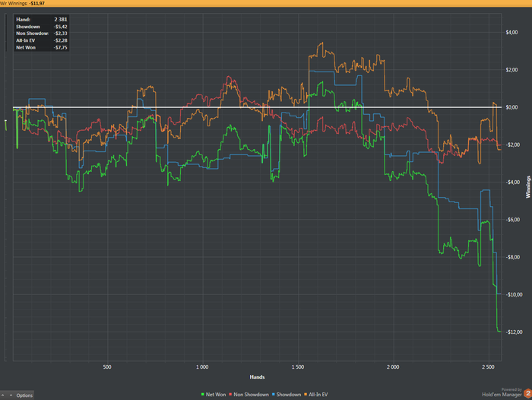Toggle the Non Showdown red legend marker
This screenshot has height=400, width=532.
point(230,395)
